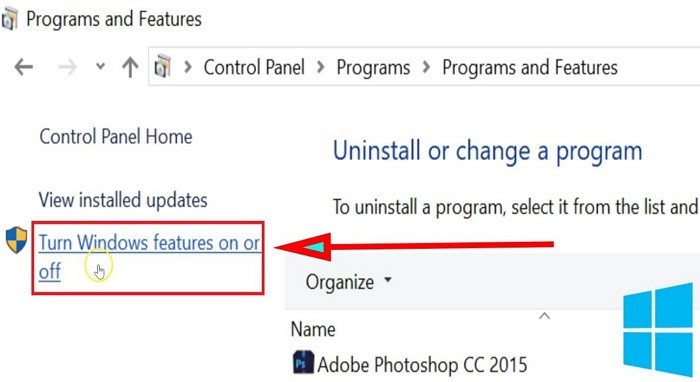Image resolution: width=700 pixels, height=382 pixels.
Task: Go to the Control Panel breadcrumb
Action: (254, 67)
